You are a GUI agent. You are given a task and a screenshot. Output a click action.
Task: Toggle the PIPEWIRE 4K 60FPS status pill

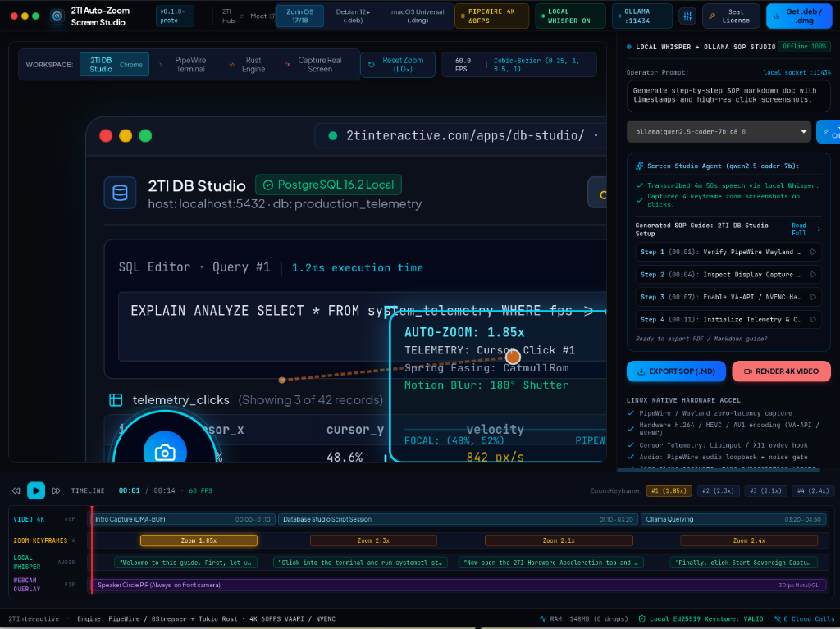coord(492,16)
